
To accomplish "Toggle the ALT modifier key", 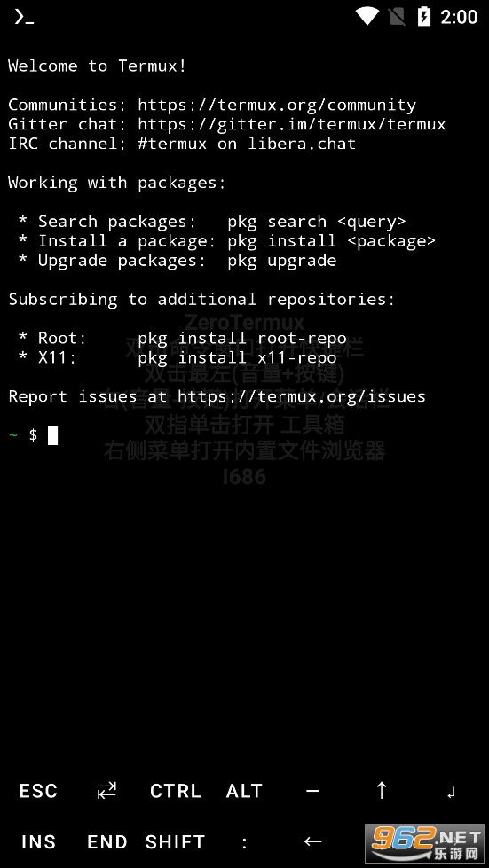I will (x=244, y=791).
